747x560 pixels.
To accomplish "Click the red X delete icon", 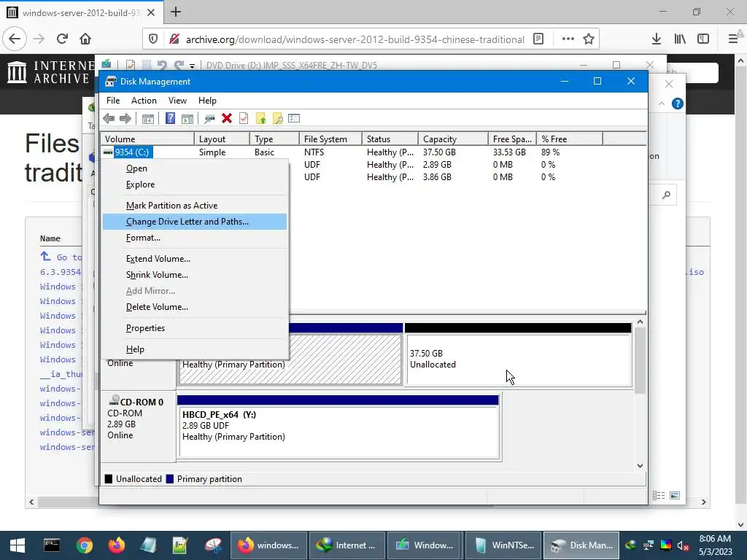I will click(227, 119).
